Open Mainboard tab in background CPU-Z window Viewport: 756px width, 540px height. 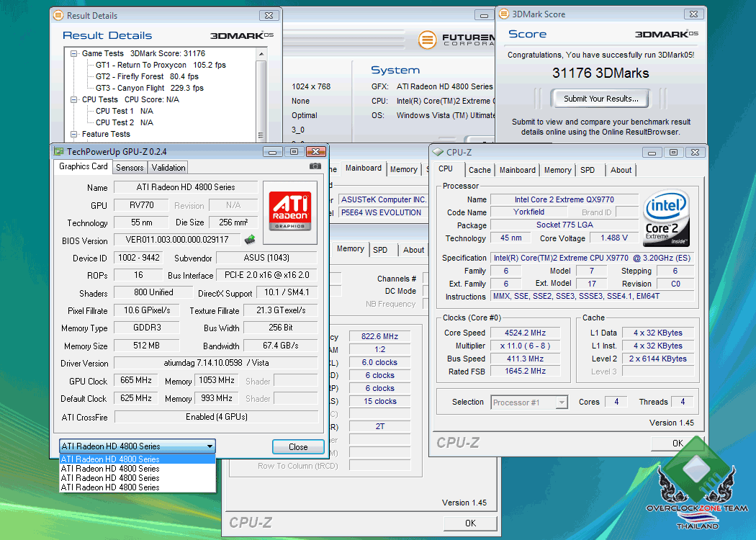click(364, 168)
